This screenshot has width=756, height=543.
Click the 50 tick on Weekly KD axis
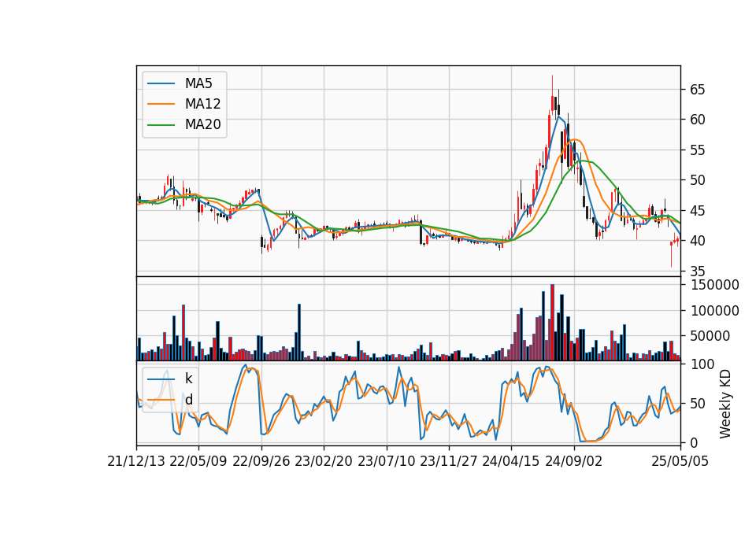(x=698, y=404)
